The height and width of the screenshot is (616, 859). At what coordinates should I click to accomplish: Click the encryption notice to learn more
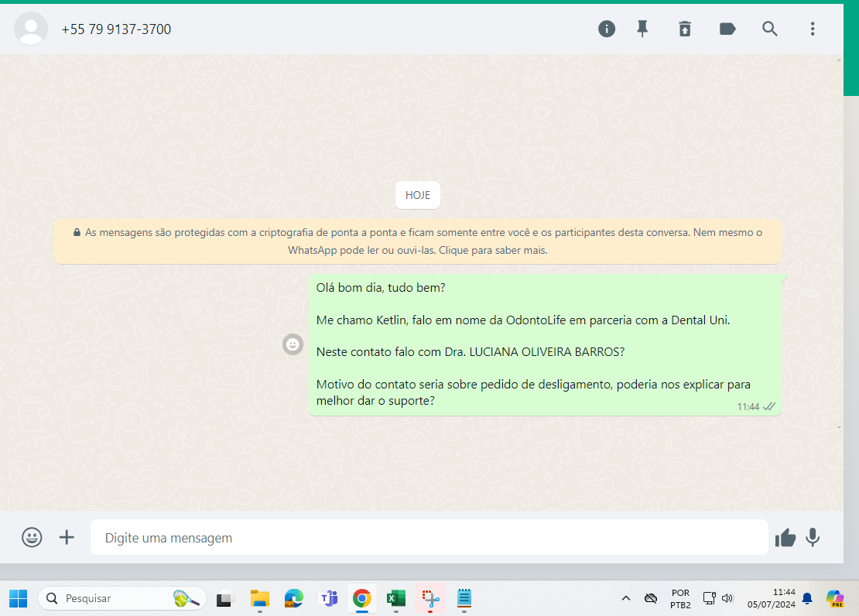click(x=417, y=241)
